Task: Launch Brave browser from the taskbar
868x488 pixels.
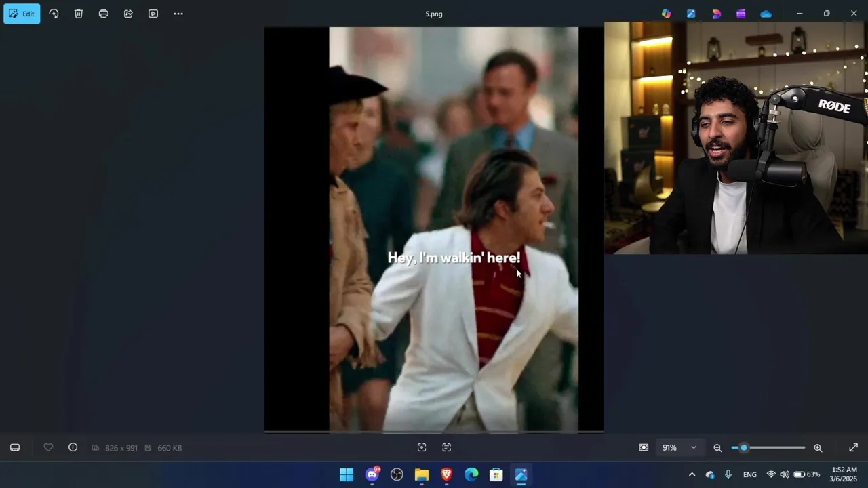Action: (x=446, y=474)
